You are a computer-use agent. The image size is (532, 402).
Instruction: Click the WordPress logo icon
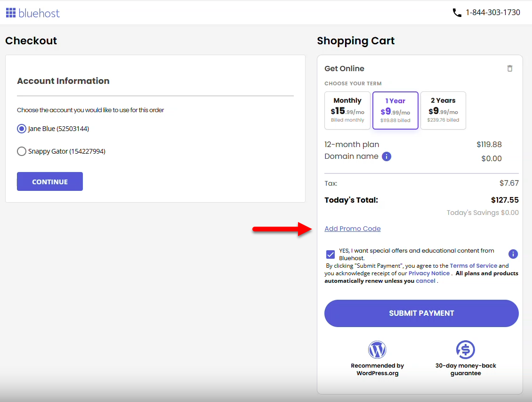coord(377,350)
